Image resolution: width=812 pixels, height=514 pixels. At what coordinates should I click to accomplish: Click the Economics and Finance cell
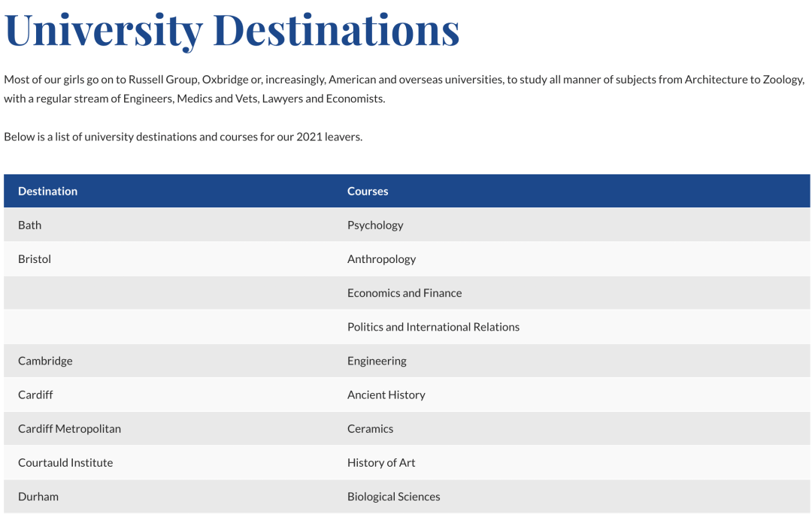(x=404, y=293)
